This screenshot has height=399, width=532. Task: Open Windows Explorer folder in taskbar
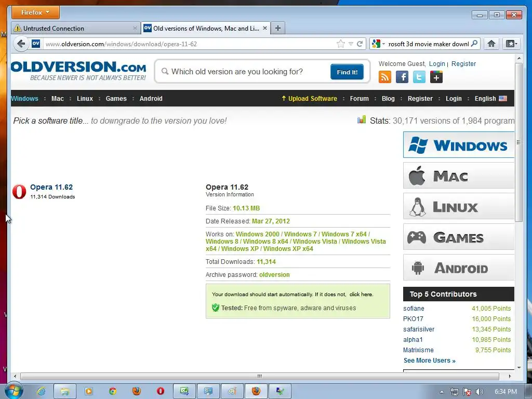click(65, 391)
